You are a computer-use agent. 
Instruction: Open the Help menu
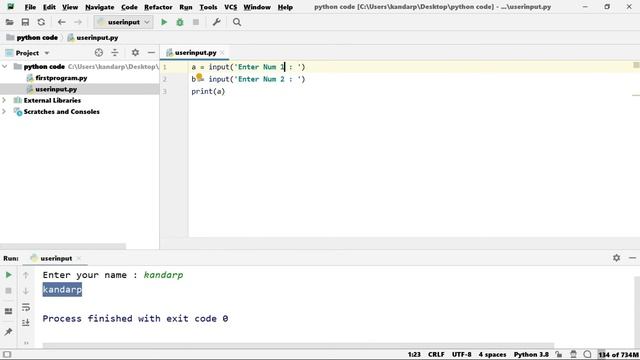(285, 7)
